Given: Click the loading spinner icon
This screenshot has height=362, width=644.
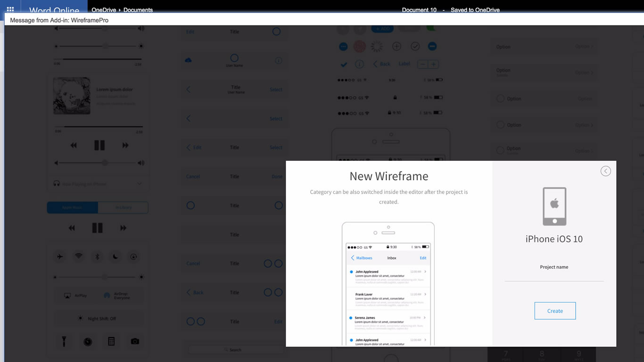Looking at the screenshot, I should [377, 46].
